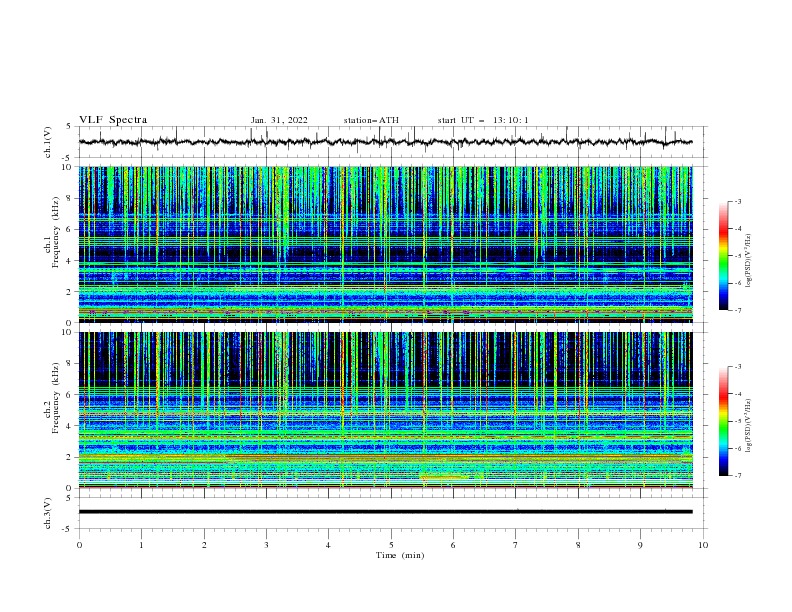Image resolution: width=792 pixels, height=612 pixels.
Task: Click the log(PSD) label beside ch.2 colorbar
Action: tap(748, 426)
